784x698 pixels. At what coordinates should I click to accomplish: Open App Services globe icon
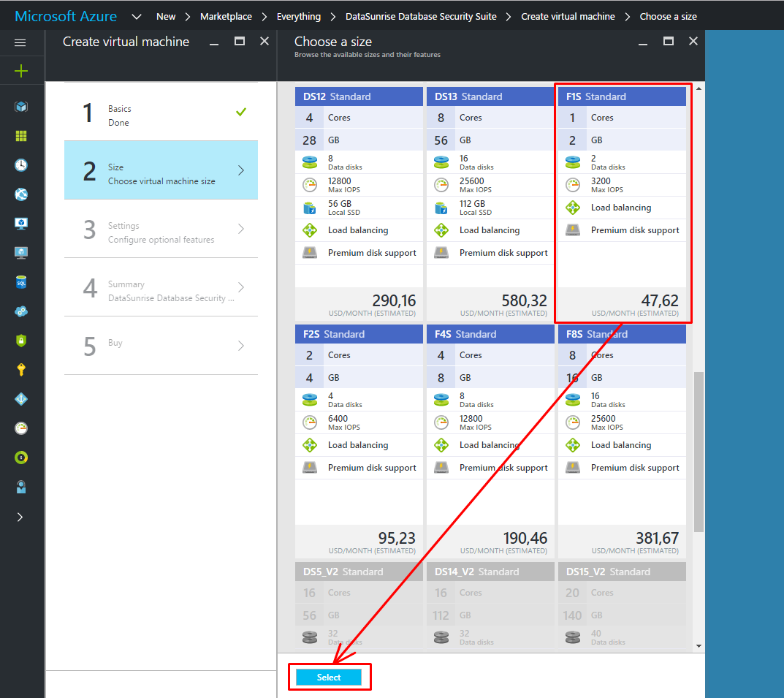(21, 194)
